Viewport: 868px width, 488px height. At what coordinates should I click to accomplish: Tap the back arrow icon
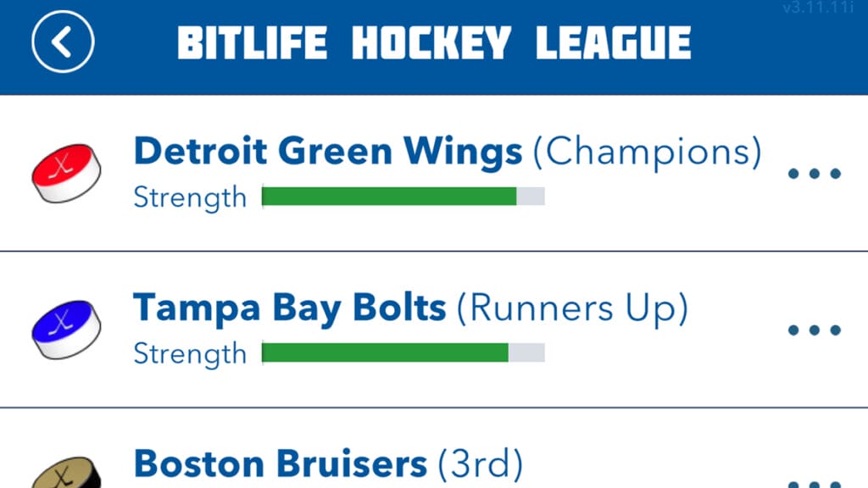[62, 42]
